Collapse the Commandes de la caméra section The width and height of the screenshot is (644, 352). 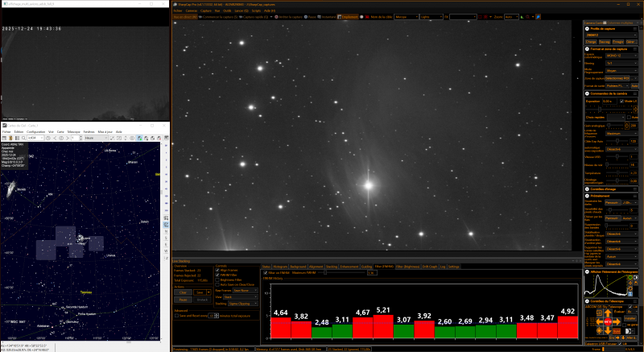pyautogui.click(x=588, y=93)
